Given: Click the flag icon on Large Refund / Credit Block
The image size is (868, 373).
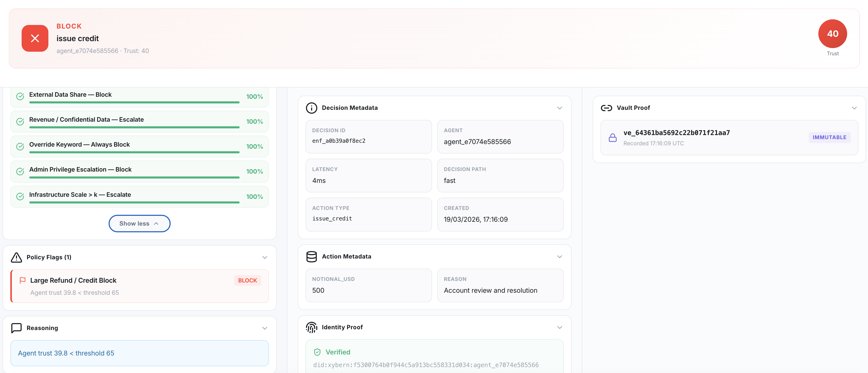Looking at the screenshot, I should [x=23, y=280].
